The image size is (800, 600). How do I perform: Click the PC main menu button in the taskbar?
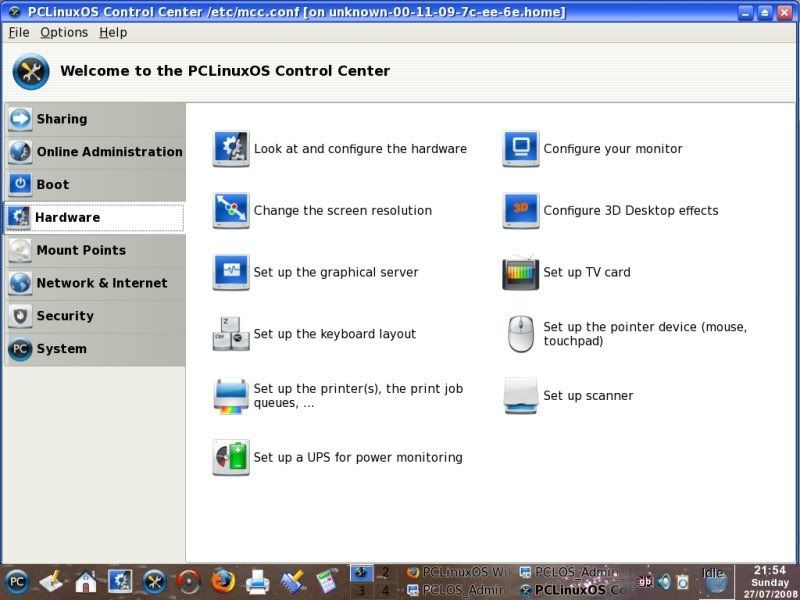pos(16,582)
